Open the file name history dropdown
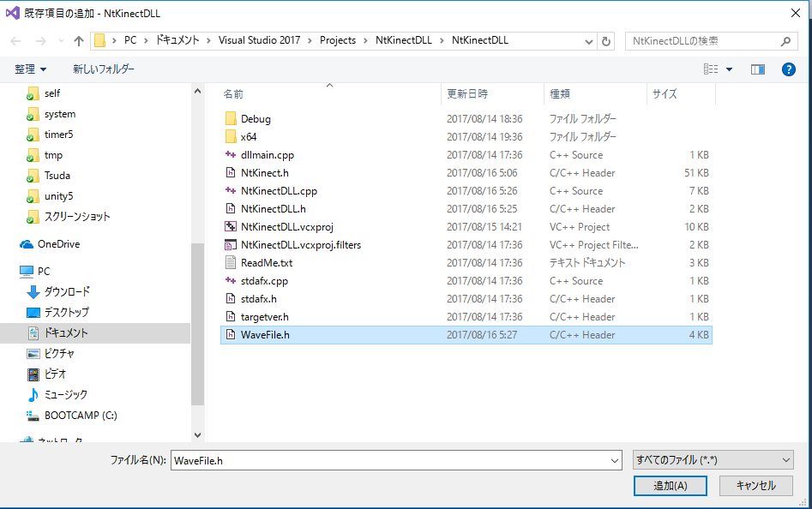The height and width of the screenshot is (509, 812). click(x=614, y=461)
